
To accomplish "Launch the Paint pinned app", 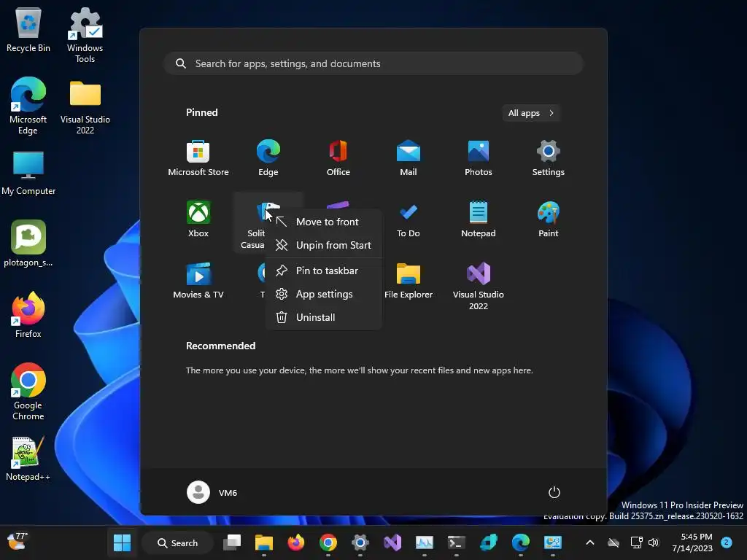I will pyautogui.click(x=549, y=220).
